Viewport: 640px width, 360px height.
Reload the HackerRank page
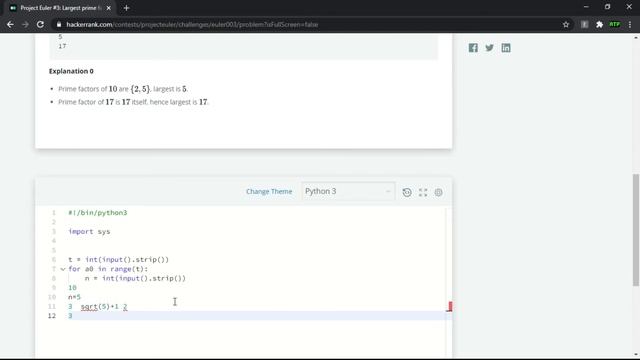click(x=40, y=24)
